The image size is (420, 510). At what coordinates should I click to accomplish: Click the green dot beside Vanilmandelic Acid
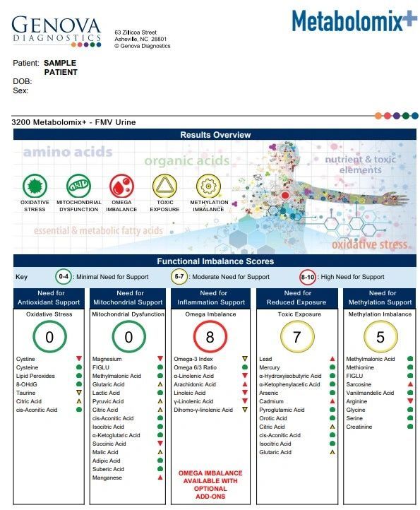[x=410, y=393]
